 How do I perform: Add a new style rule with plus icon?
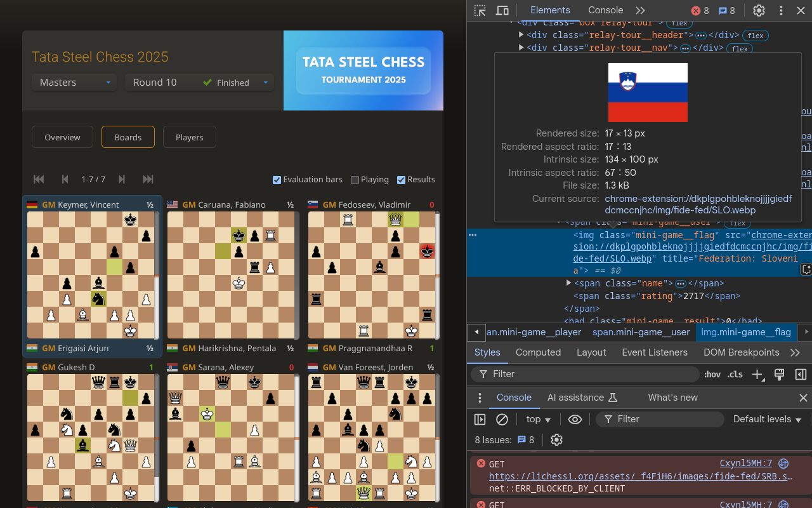[757, 374]
